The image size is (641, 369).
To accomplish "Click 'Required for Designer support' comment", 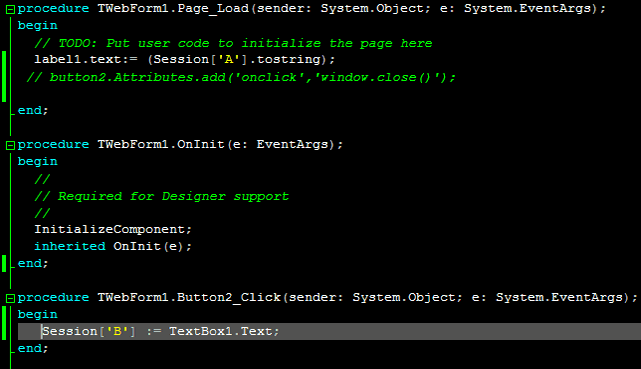I will click(x=161, y=196).
